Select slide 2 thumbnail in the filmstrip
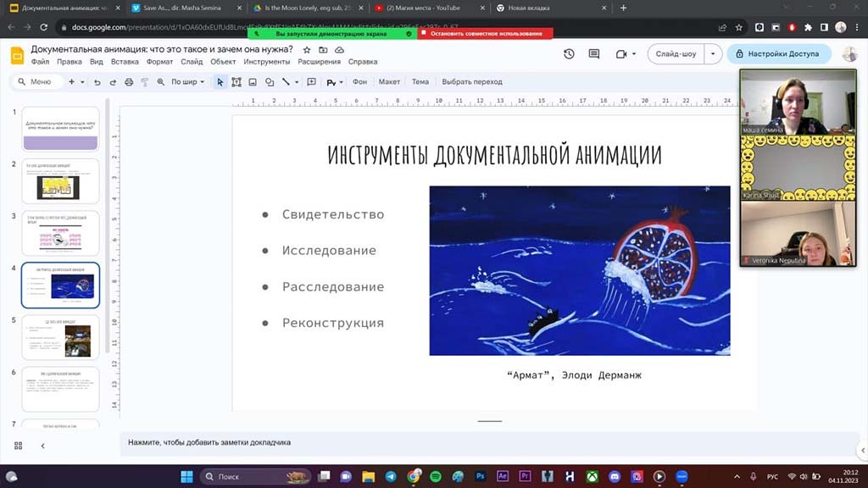The height and width of the screenshot is (488, 868). [60, 181]
